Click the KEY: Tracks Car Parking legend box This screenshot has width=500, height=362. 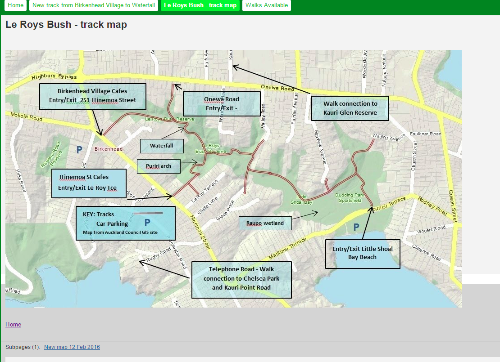coord(126,223)
